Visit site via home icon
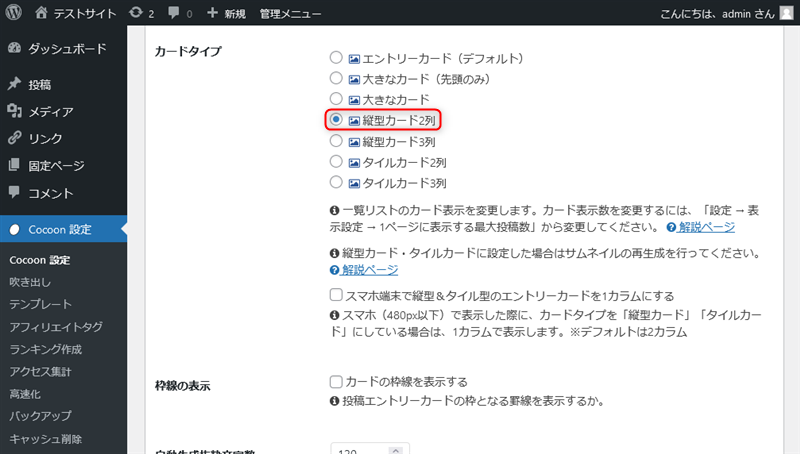 coord(41,13)
